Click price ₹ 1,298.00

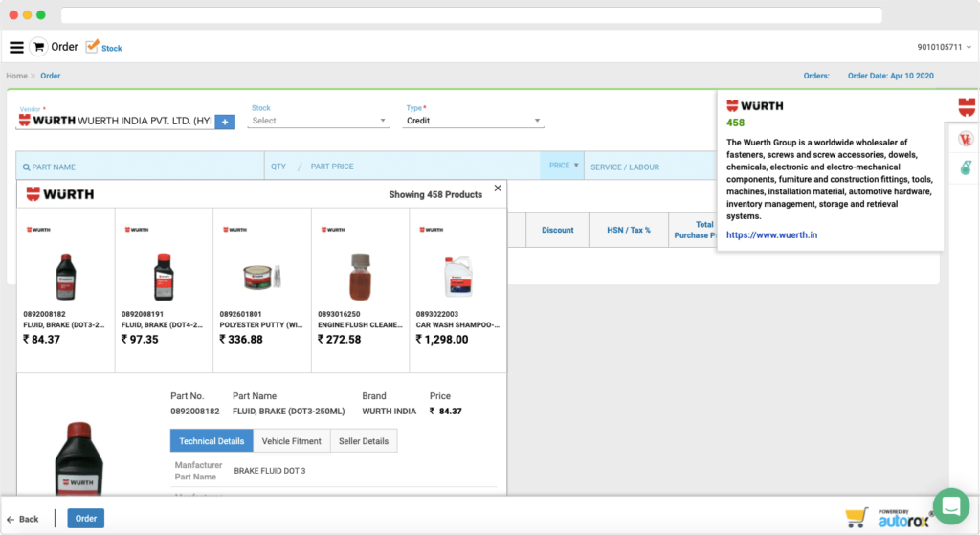point(442,340)
